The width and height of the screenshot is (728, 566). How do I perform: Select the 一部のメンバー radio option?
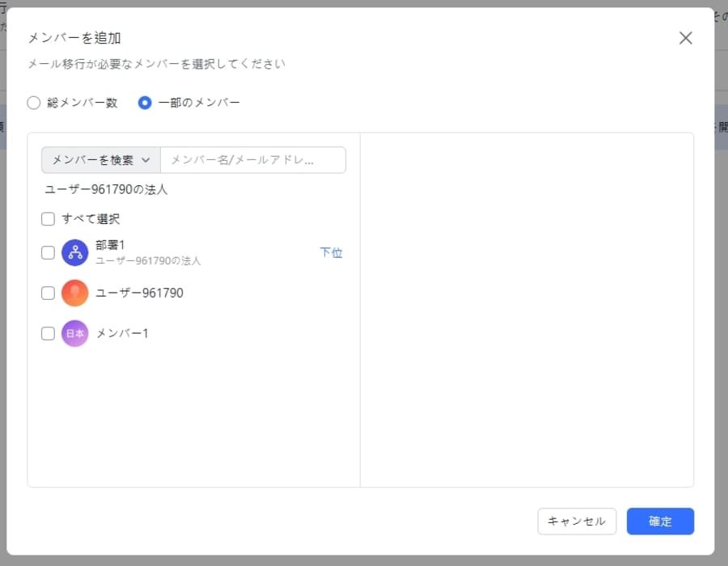pyautogui.click(x=146, y=103)
